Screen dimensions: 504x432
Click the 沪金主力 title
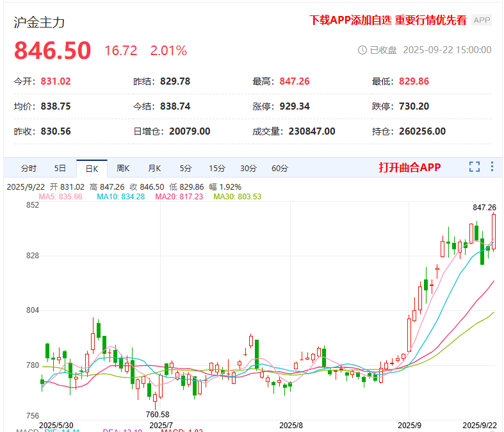39,22
